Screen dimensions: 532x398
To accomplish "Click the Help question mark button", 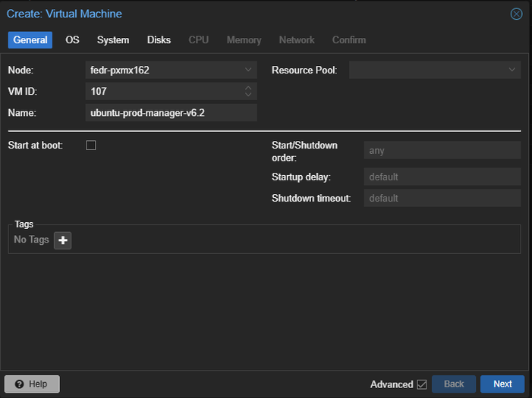I will click(x=32, y=384).
